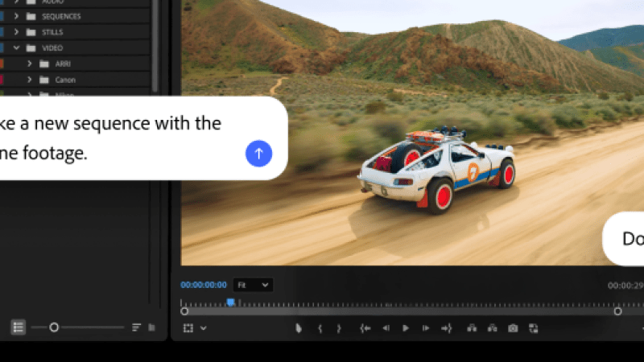Click the SEQUENCES bin label
Image resolution: width=644 pixels, height=362 pixels.
[x=61, y=16]
